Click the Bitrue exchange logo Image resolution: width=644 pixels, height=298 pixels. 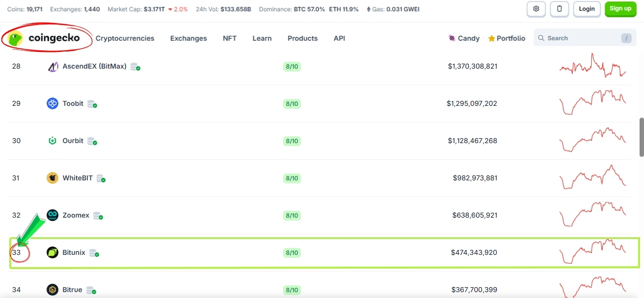(53, 290)
